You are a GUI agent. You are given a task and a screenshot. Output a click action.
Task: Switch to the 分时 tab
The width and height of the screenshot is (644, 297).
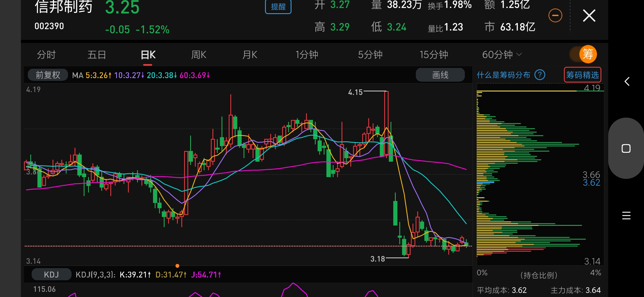click(46, 55)
